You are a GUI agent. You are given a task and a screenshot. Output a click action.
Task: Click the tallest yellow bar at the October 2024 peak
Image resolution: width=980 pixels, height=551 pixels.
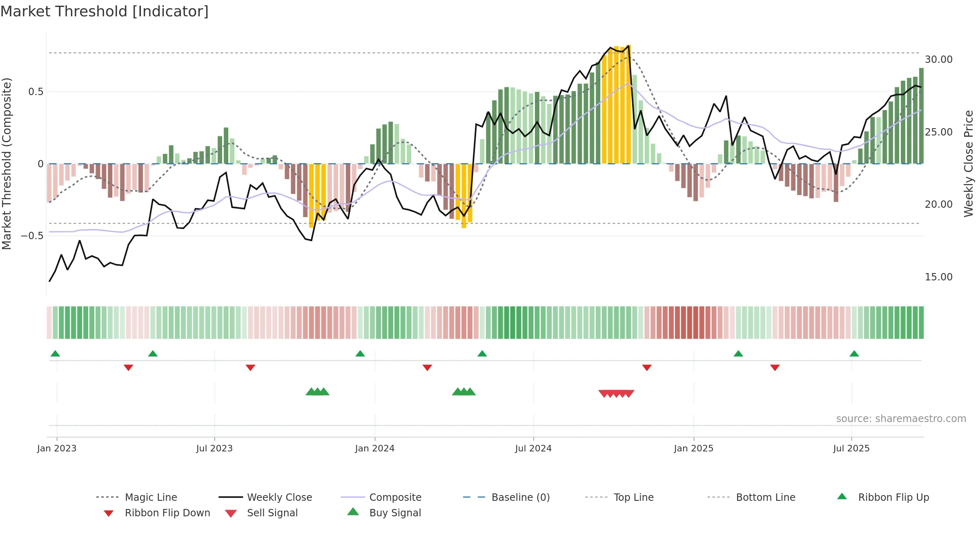click(629, 104)
